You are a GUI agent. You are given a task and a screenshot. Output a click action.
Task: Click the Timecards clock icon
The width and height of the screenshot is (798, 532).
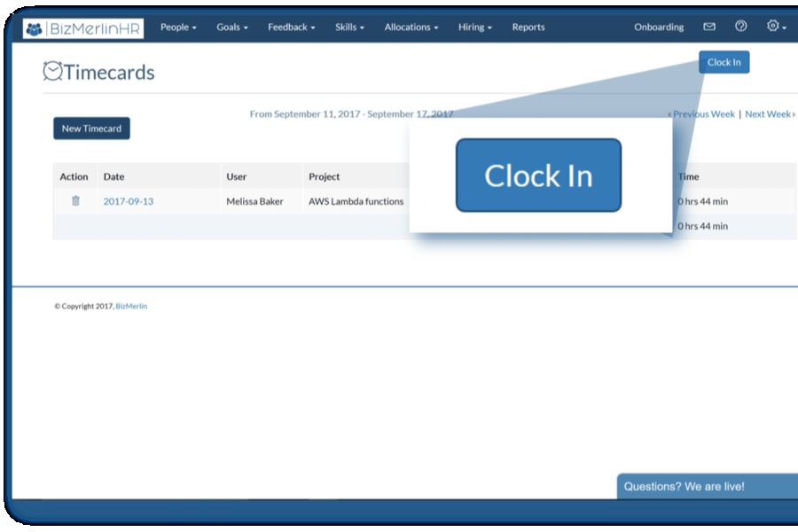pyautogui.click(x=53, y=72)
